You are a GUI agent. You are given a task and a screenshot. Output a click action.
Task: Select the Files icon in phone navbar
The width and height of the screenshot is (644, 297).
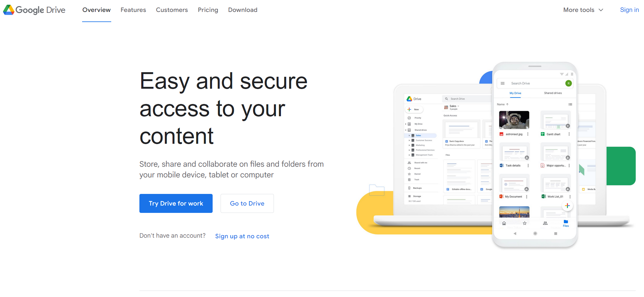pyautogui.click(x=566, y=223)
